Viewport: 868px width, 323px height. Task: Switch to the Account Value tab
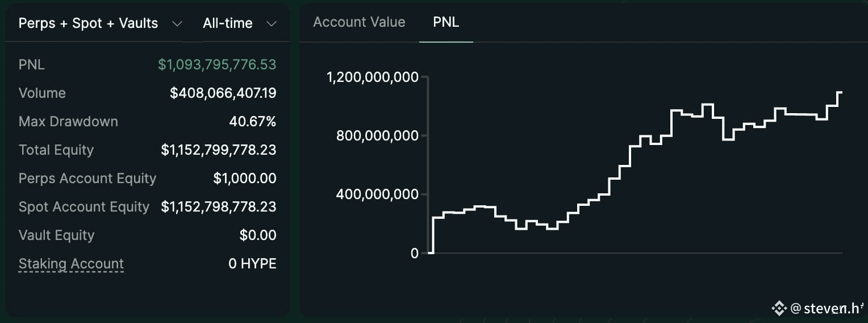pos(359,22)
